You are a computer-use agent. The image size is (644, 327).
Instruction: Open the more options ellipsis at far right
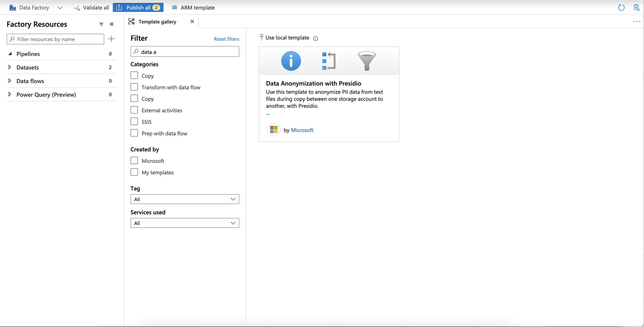637,21
